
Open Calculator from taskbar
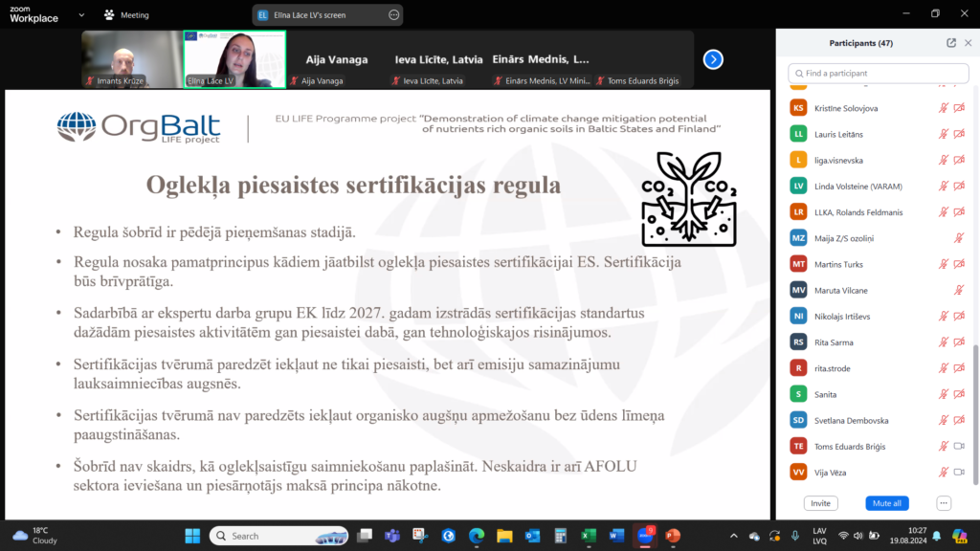(561, 536)
